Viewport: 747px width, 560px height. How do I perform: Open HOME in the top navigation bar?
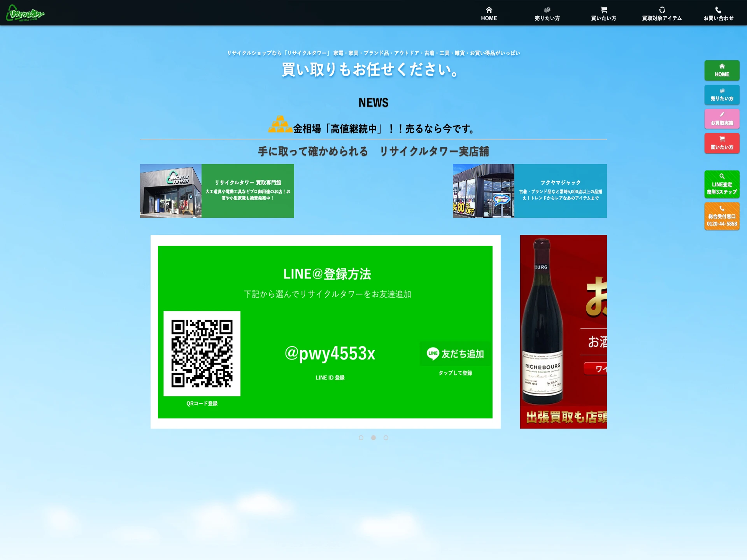pos(489,14)
